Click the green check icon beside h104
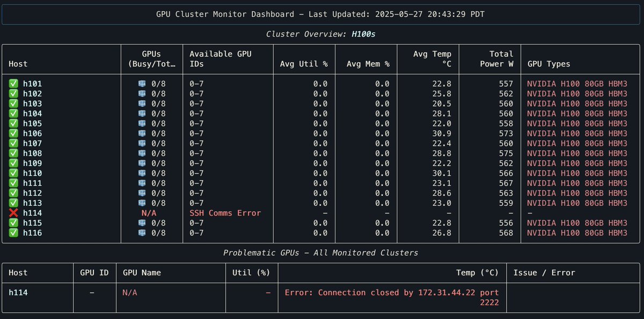 pos(13,114)
